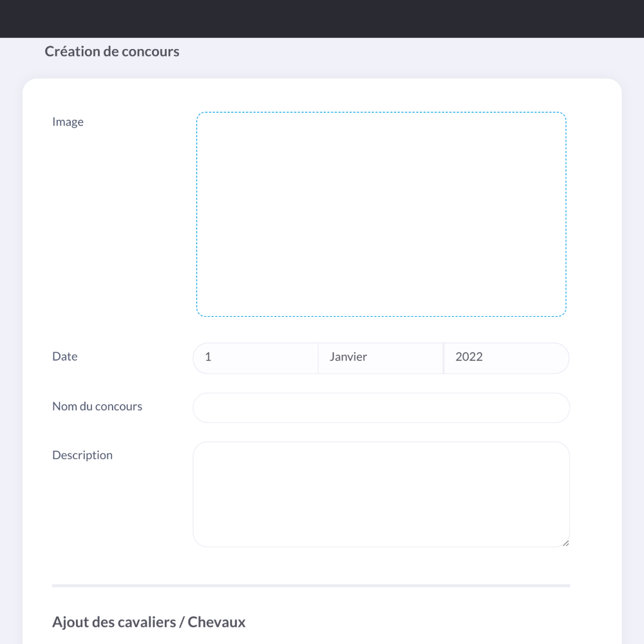The width and height of the screenshot is (644, 644).
Task: Click the Date field label
Action: tap(64, 357)
